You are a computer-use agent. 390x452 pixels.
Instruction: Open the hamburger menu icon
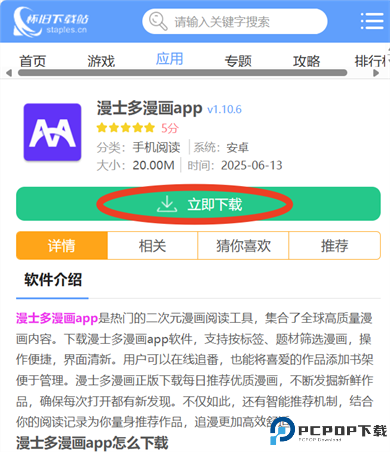tap(372, 21)
